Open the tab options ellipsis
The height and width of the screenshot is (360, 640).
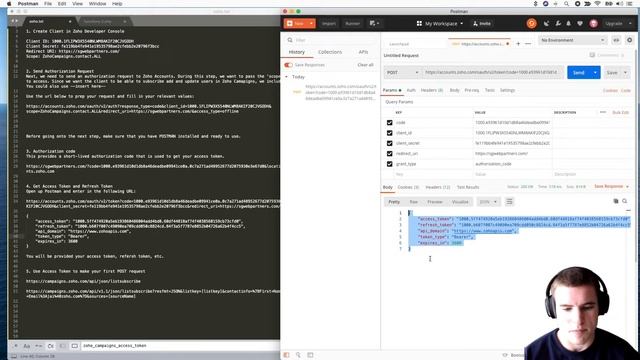[528, 43]
